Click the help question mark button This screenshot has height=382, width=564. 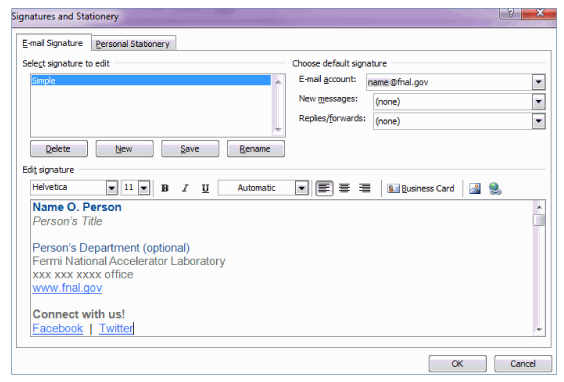tap(510, 14)
